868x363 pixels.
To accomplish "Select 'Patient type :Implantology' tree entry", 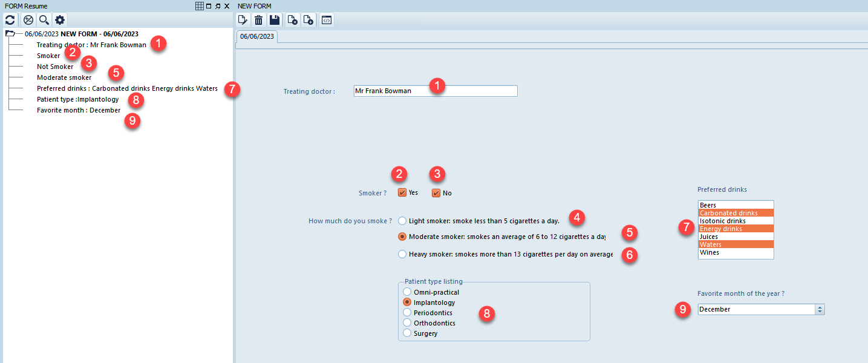I will (x=77, y=99).
